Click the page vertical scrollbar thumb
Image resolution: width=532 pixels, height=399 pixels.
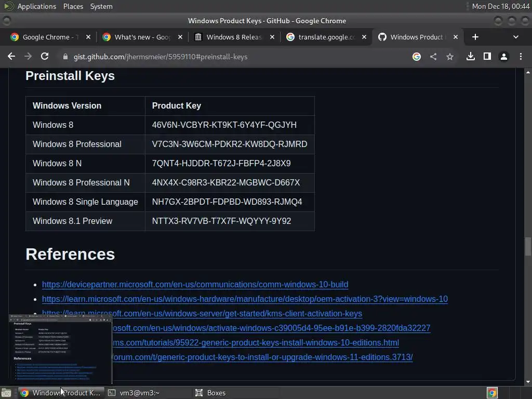pos(528,247)
